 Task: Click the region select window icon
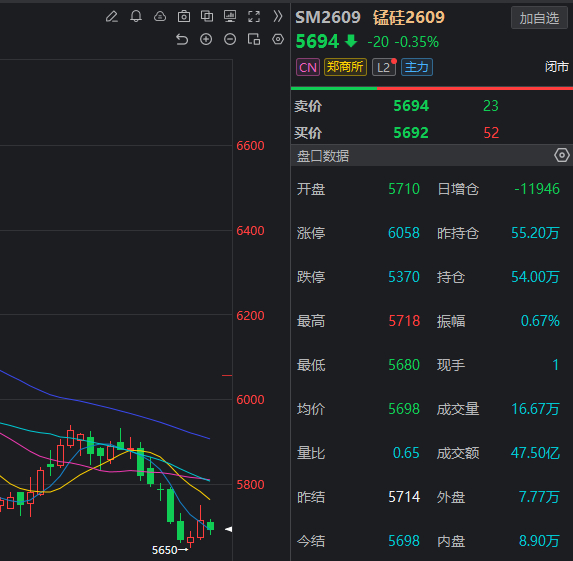(254, 39)
